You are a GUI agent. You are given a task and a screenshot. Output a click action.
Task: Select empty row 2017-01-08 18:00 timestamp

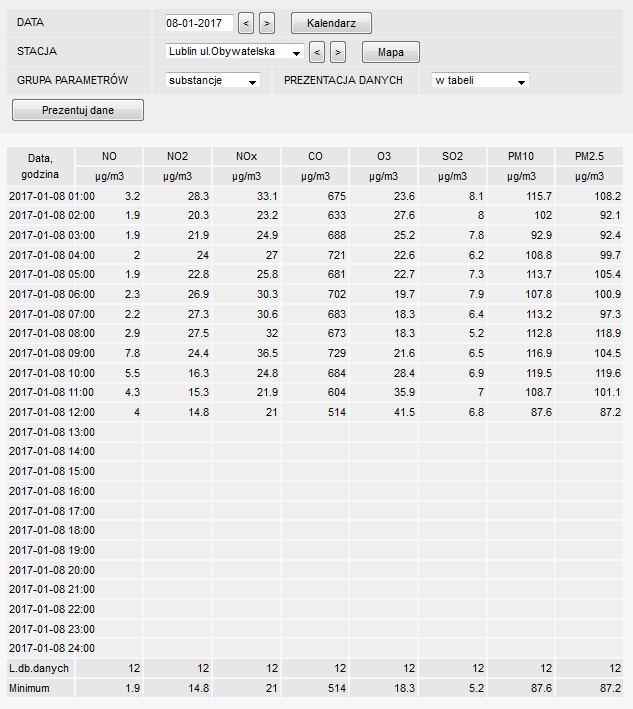pos(52,530)
